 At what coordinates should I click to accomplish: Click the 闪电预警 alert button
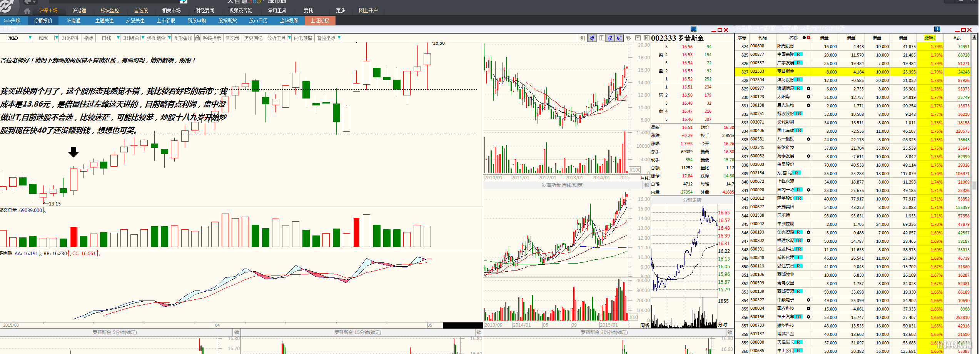tap(303, 38)
